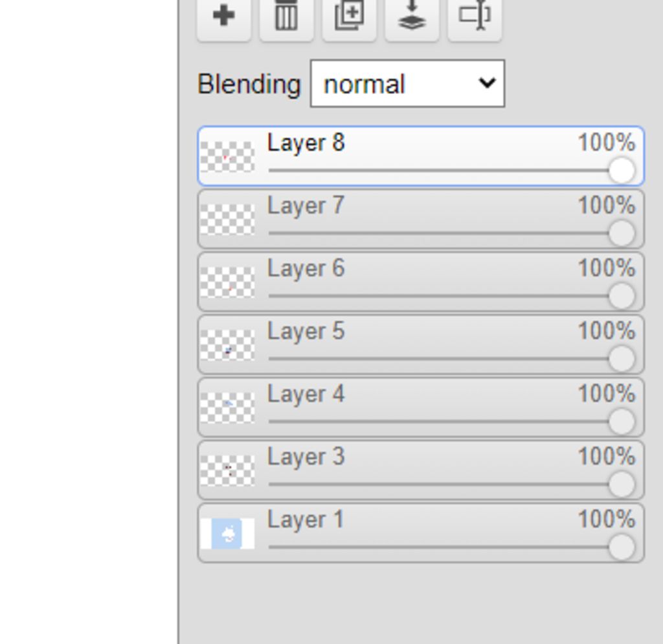Click Layer 3 thumbnail preview
The height and width of the screenshot is (644, 663).
point(227,470)
